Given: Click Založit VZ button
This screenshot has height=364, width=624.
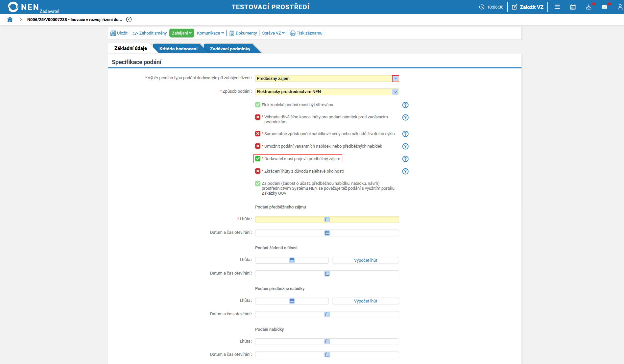Looking at the screenshot, I should (x=528, y=7).
